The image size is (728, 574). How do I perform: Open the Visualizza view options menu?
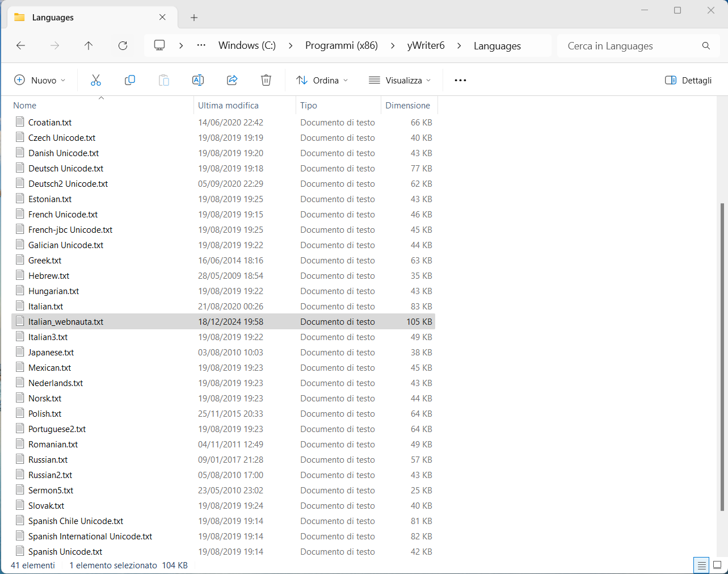coord(399,80)
